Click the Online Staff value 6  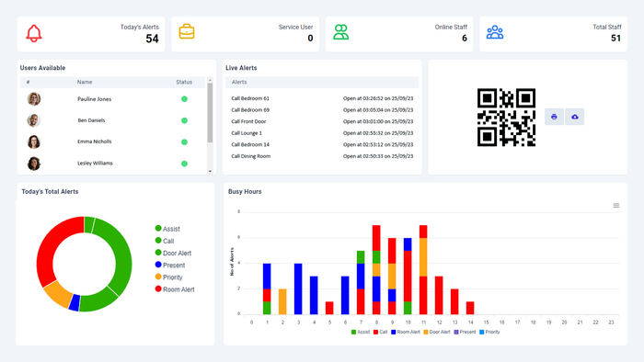tap(465, 38)
